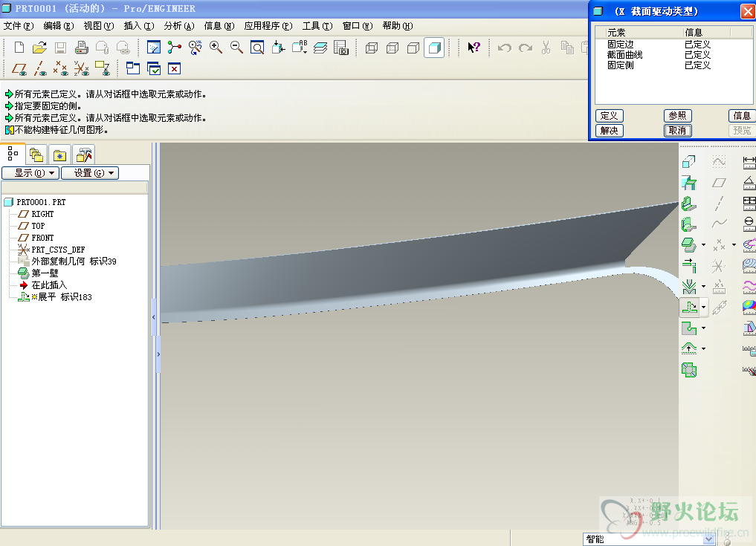
Task: Click the 信息 button in dialog
Action: 742,116
